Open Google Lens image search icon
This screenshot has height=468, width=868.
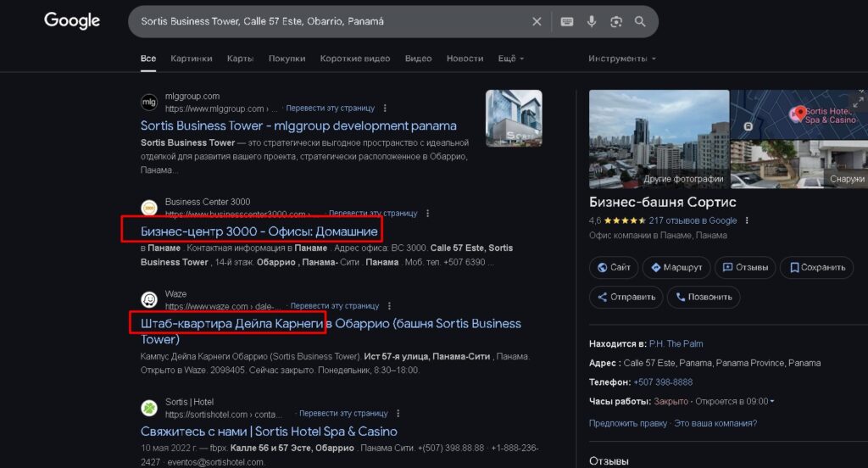pyautogui.click(x=616, y=21)
